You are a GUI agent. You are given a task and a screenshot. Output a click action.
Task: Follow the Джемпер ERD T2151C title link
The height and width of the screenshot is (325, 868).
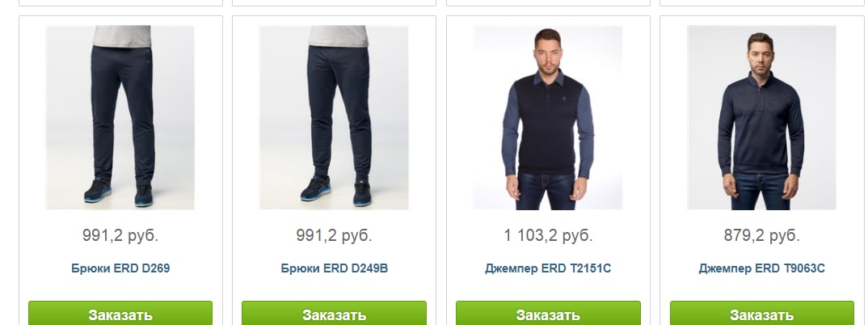pos(548,268)
